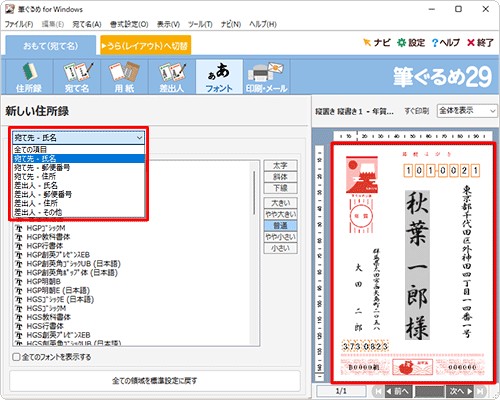This screenshot has height=400, width=500.
Task: Click 全ての領域を標準設定に戻す button
Action: pyautogui.click(x=155, y=381)
